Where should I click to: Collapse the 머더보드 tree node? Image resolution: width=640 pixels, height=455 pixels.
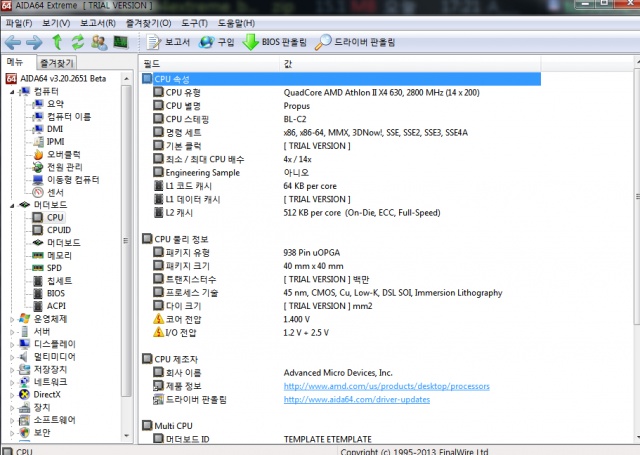[x=11, y=205]
